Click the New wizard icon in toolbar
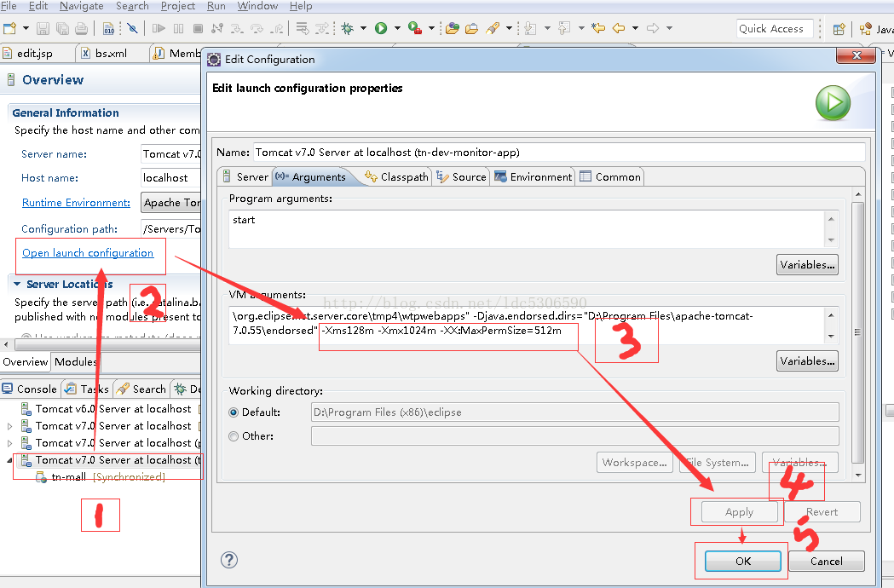Image resolution: width=894 pixels, height=588 pixels. (x=9, y=28)
